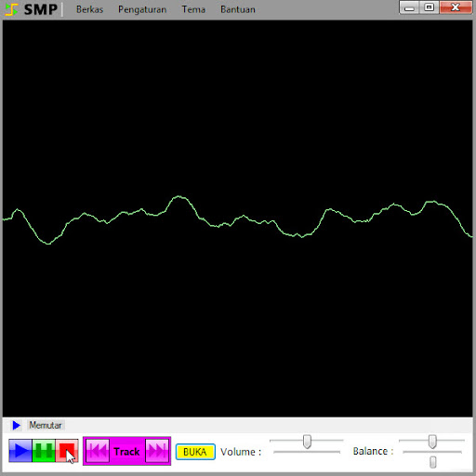Open the Berkas menu
476x476 pixels.
(89, 9)
